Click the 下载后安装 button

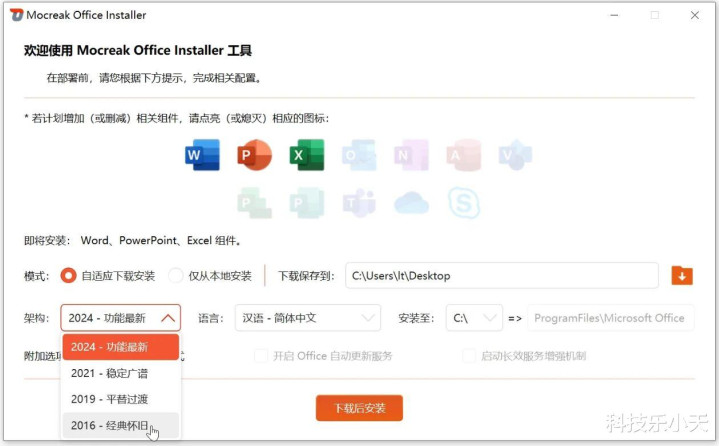tap(359, 408)
